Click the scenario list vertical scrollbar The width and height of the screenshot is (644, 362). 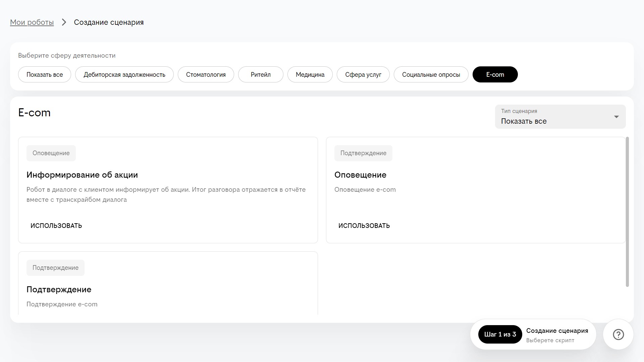coord(627,212)
